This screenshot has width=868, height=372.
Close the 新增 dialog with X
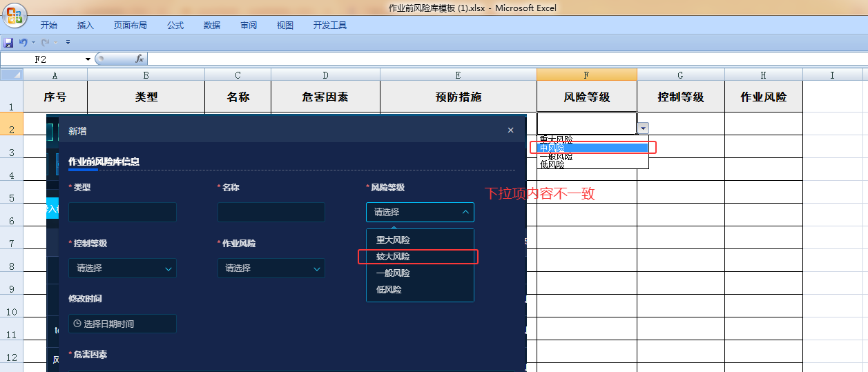coord(510,130)
